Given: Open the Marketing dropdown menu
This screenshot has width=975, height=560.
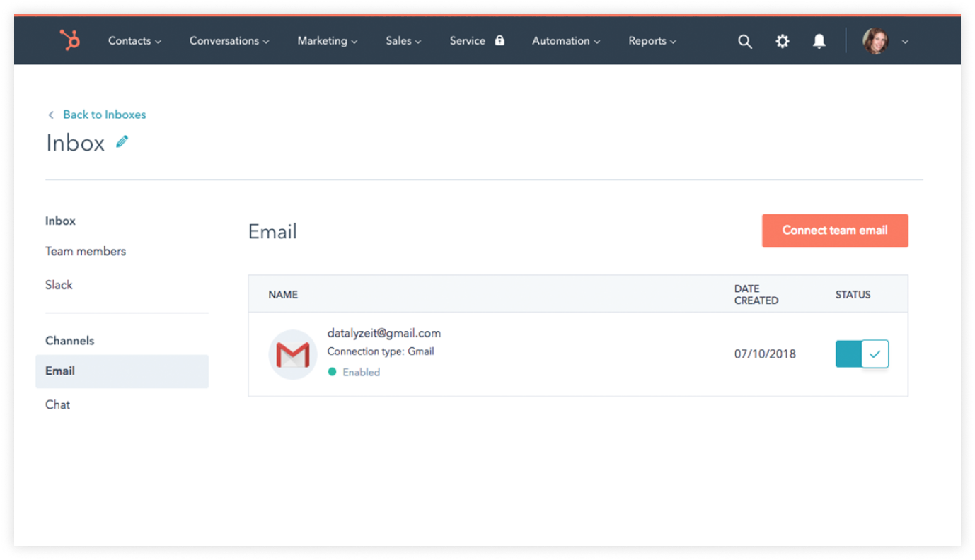Looking at the screenshot, I should tap(327, 41).
